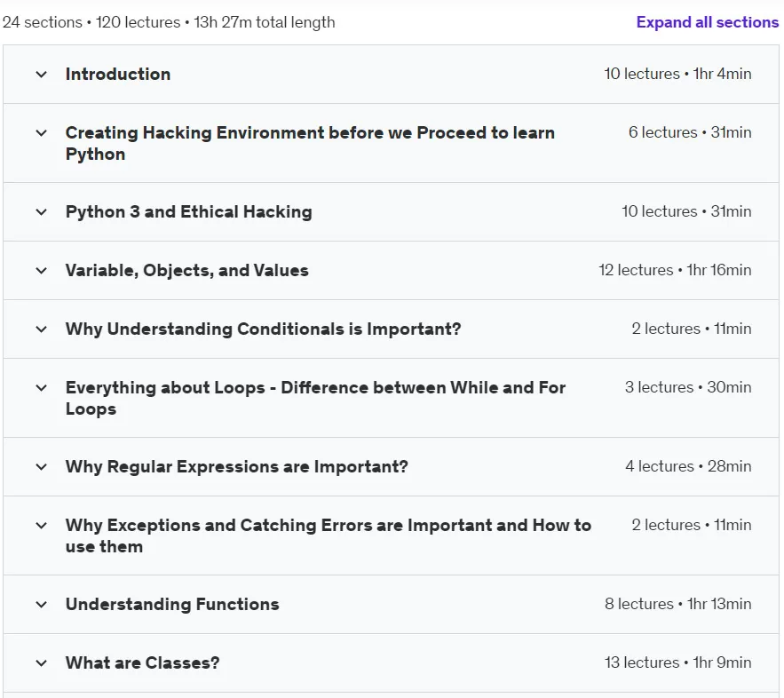
Task: Expand Everything about Loops section chevron
Action: (42, 387)
